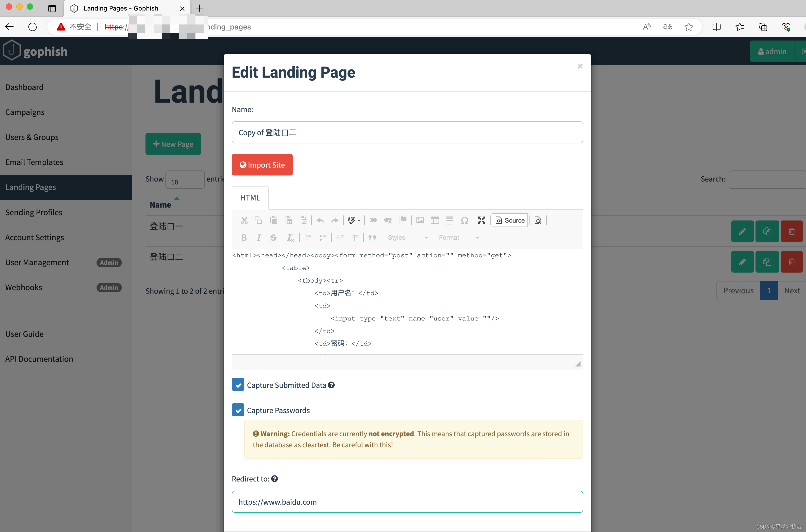The height and width of the screenshot is (532, 806).
Task: Click the Anchor flag icon
Action: tap(403, 220)
